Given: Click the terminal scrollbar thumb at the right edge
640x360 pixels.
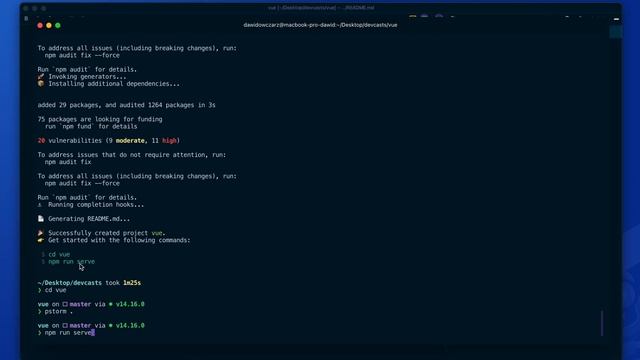Looking at the screenshot, I should (x=602, y=323).
